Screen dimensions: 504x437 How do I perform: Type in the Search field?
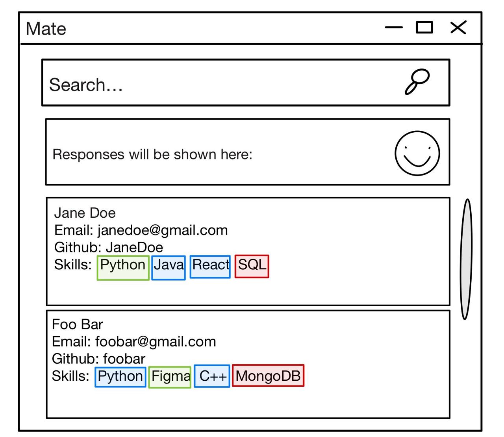(220, 83)
